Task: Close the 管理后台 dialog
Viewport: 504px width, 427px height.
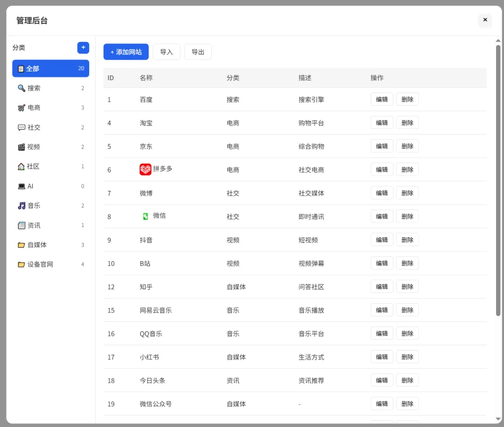Action: [485, 20]
